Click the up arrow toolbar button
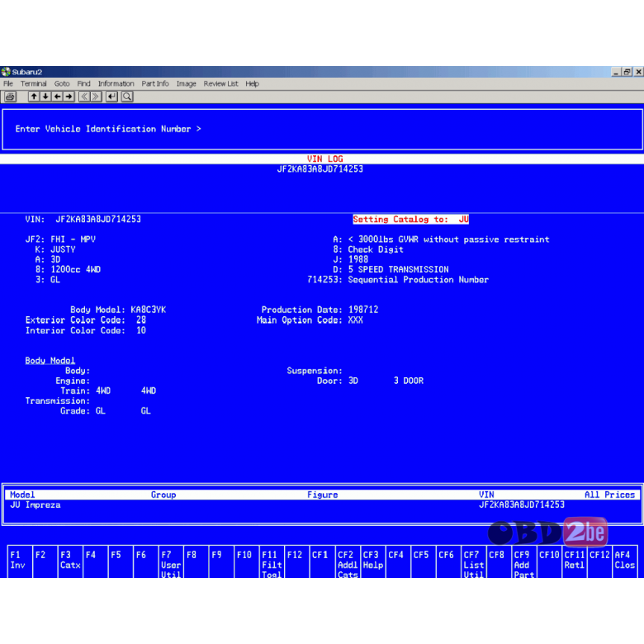Image resolution: width=644 pixels, height=644 pixels. click(x=34, y=97)
